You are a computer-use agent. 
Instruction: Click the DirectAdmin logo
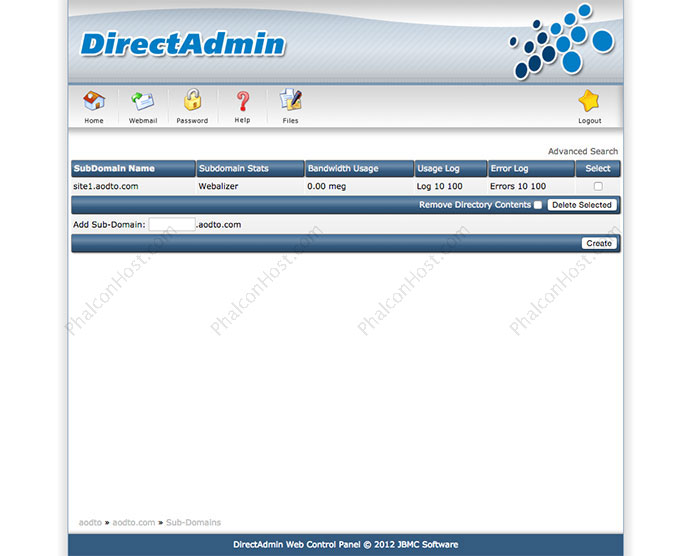point(182,44)
